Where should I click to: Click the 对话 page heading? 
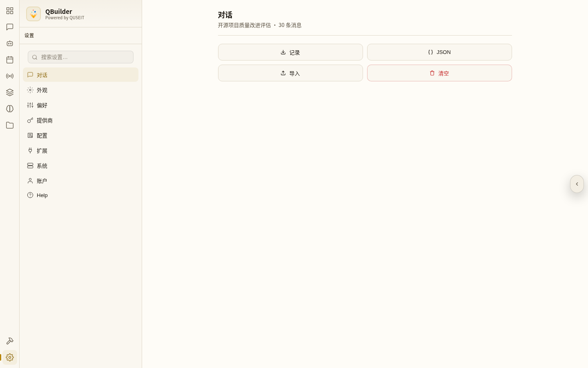tap(225, 15)
